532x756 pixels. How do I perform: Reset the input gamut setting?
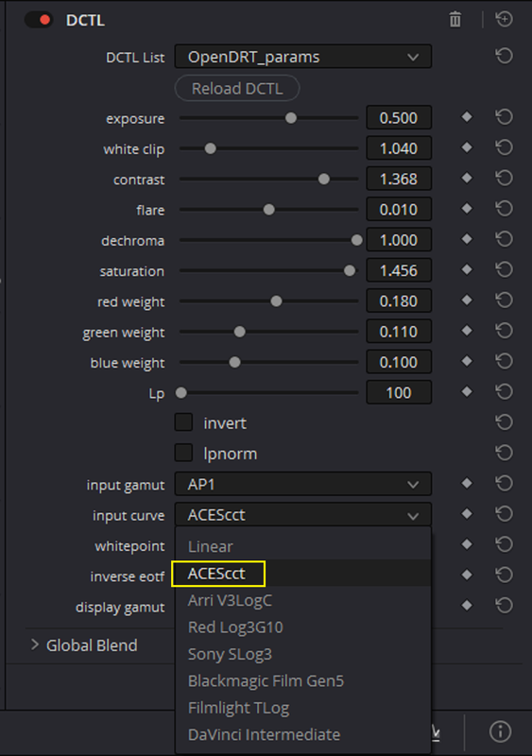[504, 484]
